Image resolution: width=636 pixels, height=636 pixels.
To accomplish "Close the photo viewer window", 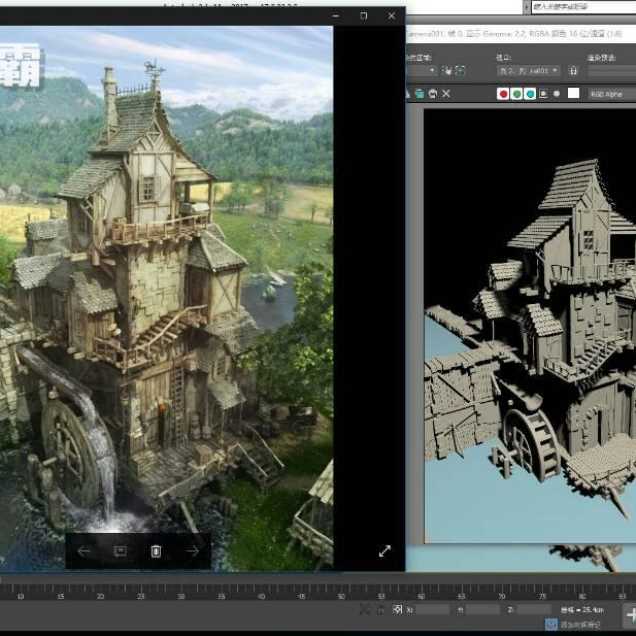I will (x=391, y=16).
